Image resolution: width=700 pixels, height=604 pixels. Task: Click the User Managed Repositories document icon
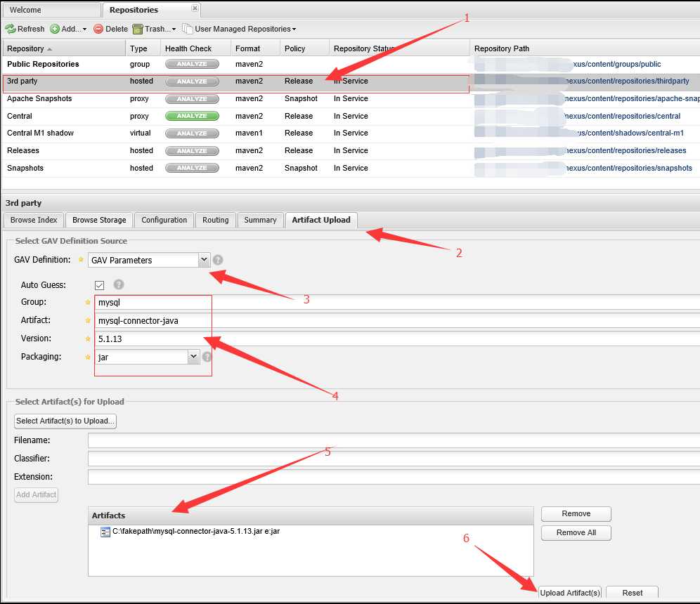point(187,29)
